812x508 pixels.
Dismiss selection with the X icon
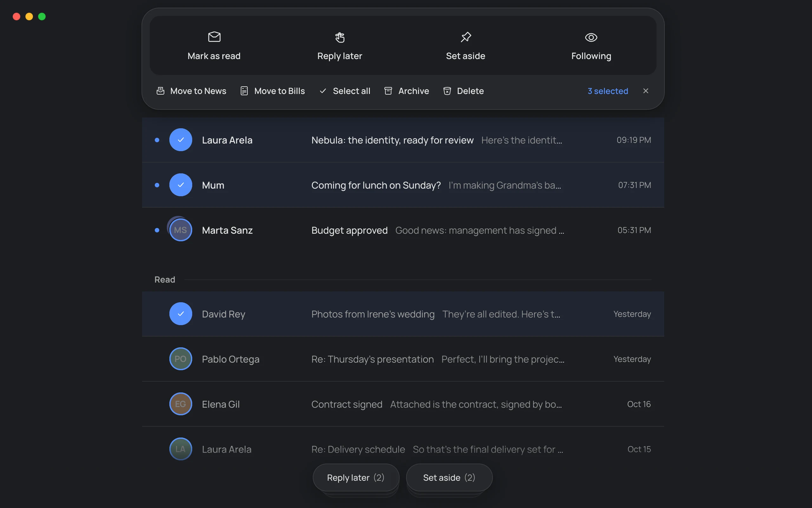[645, 91]
